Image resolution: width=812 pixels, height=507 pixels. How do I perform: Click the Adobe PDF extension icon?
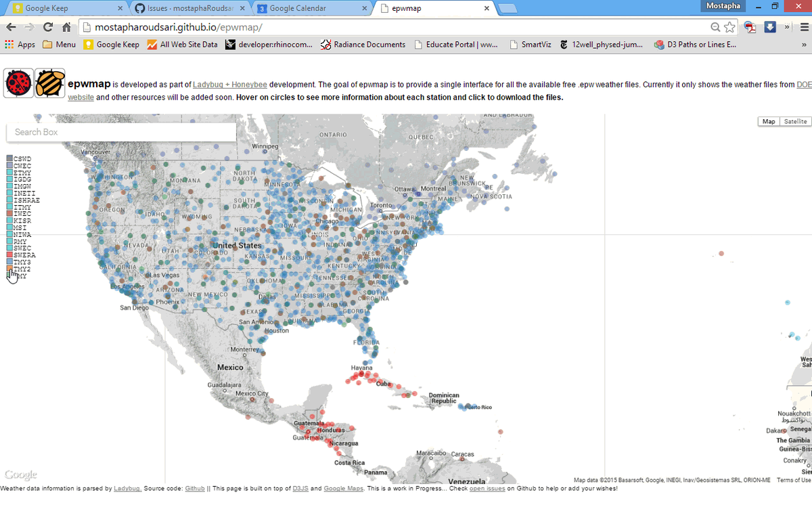pyautogui.click(x=750, y=28)
